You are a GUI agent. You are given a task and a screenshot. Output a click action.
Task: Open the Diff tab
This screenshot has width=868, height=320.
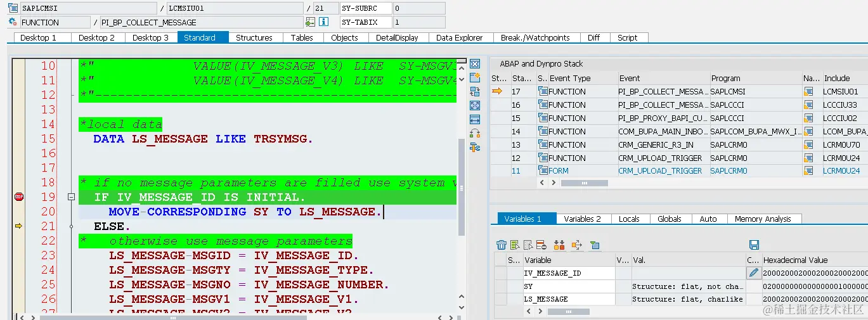593,37
